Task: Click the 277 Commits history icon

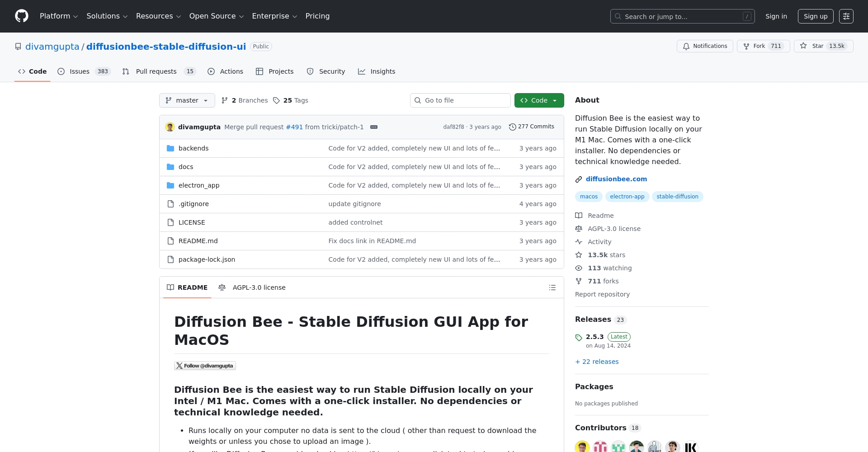Action: [512, 127]
